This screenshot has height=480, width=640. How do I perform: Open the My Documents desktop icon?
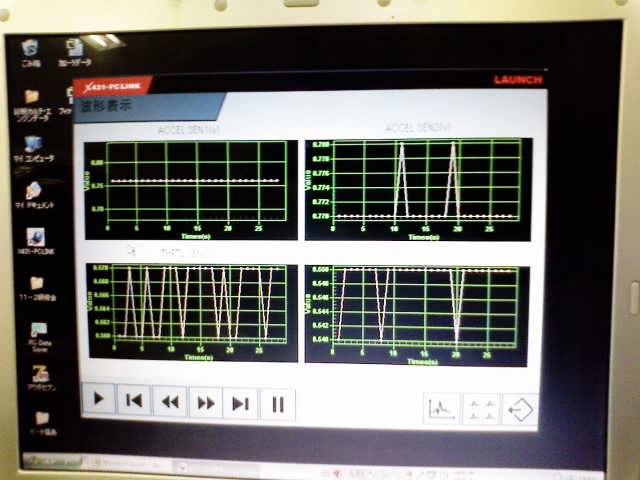tap(34, 192)
